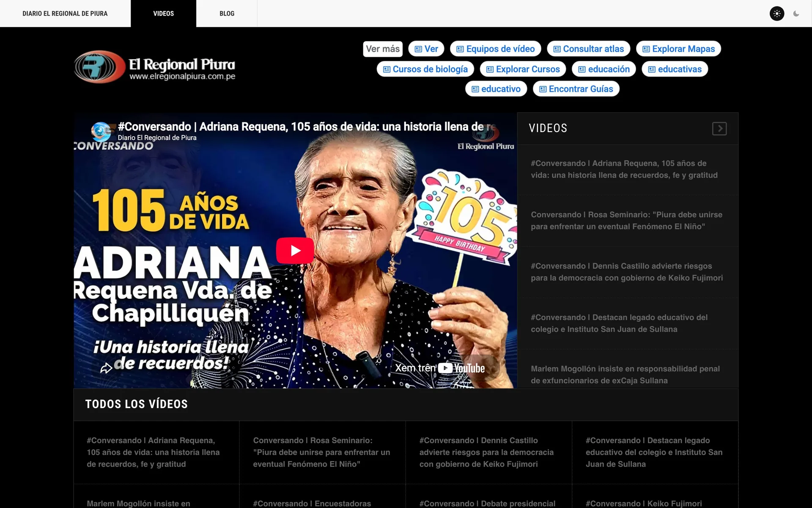Select the Videos tab
The image size is (812, 508).
coord(164,14)
